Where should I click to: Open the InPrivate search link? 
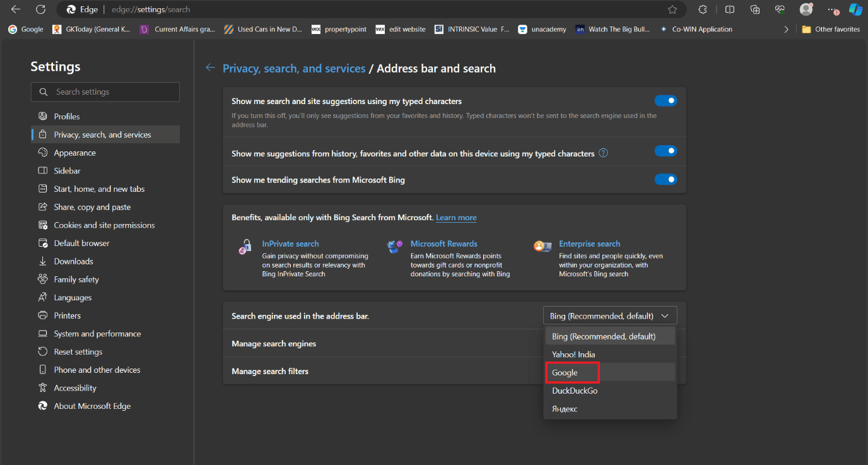(290, 244)
